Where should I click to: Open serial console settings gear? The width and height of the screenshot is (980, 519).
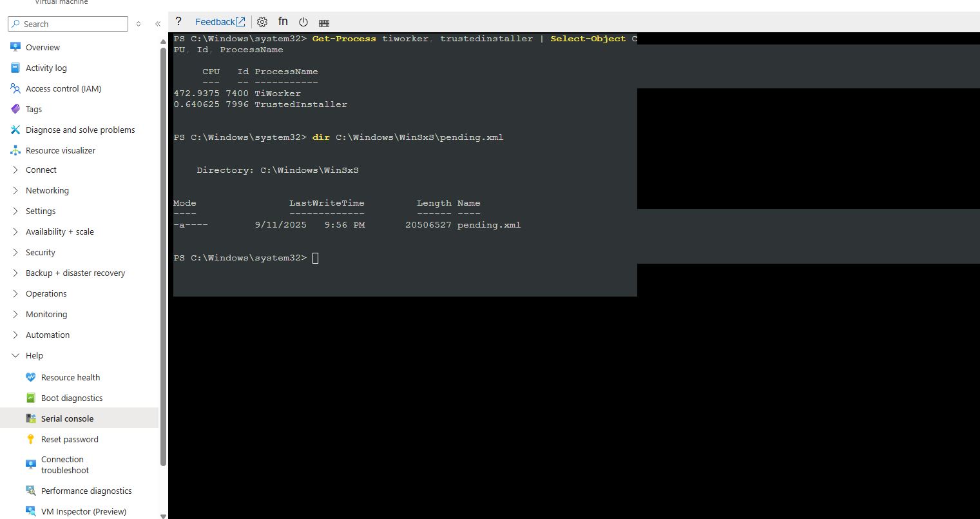tap(262, 22)
